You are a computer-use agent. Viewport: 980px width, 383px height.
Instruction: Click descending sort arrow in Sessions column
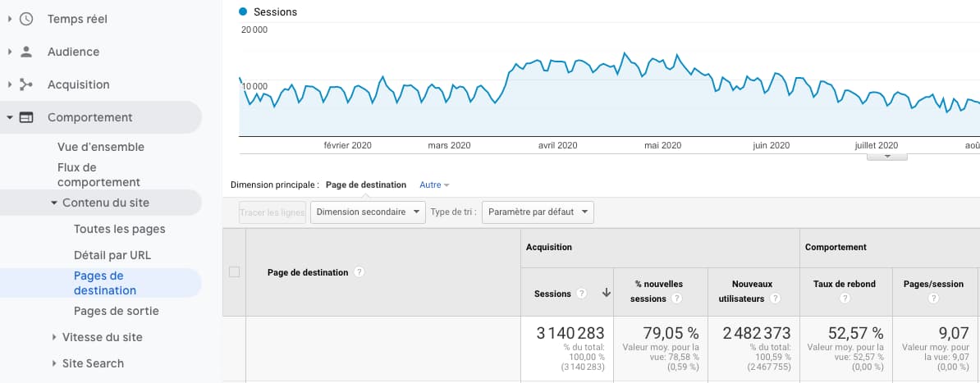[606, 294]
